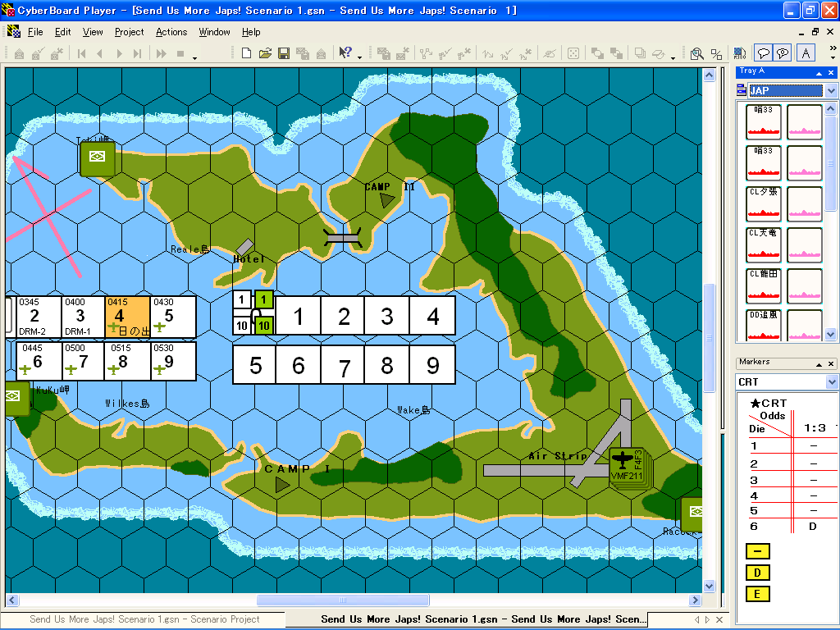
Task: Open the Help menu
Action: 251,32
